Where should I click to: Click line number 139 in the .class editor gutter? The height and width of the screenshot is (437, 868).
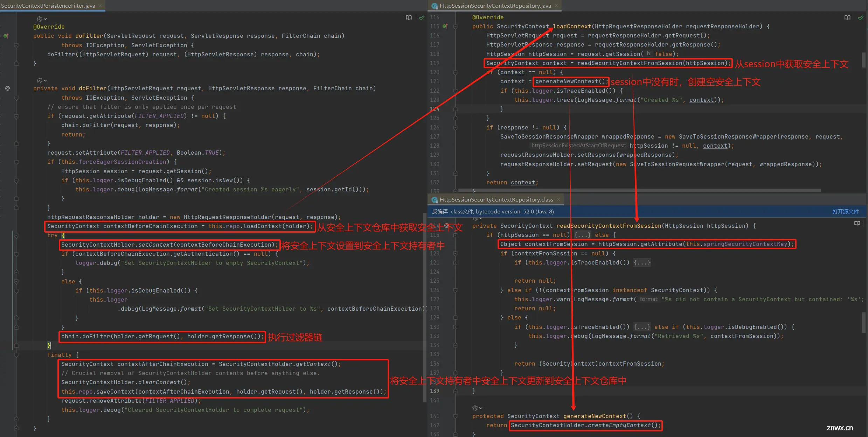[435, 391]
